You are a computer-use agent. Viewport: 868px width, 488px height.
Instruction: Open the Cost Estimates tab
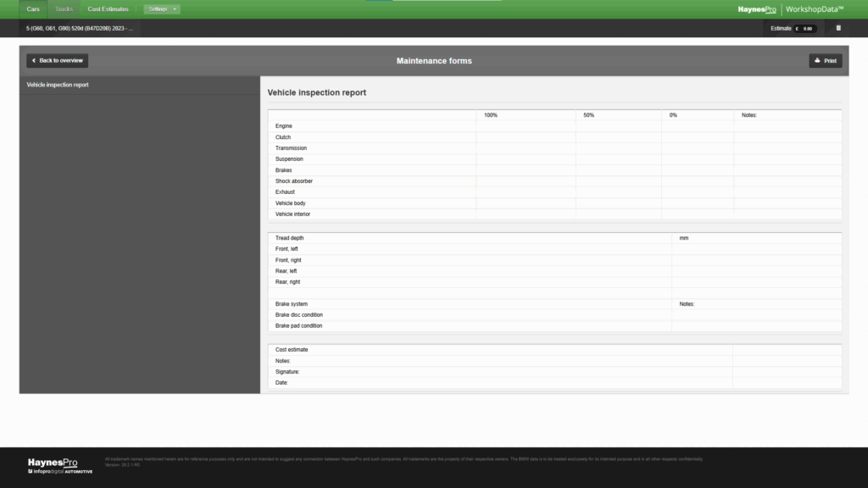pyautogui.click(x=108, y=9)
